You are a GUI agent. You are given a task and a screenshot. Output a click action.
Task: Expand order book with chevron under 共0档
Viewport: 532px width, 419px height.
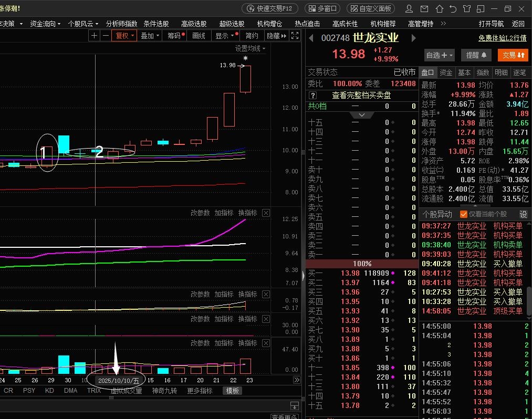point(362,115)
